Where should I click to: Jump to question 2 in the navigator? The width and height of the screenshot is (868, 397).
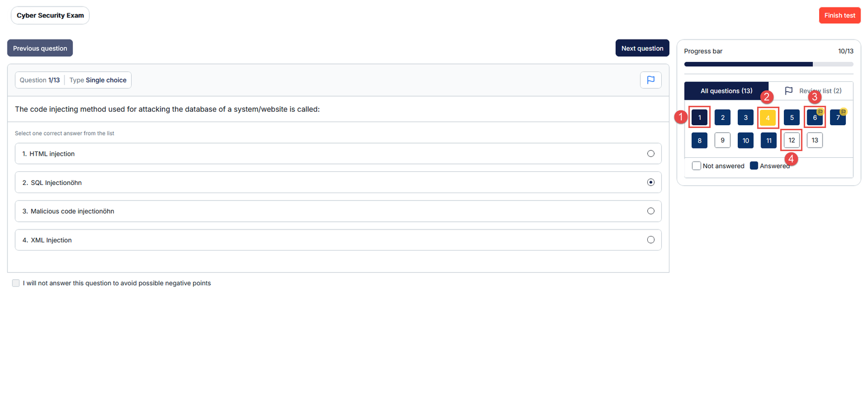[723, 117]
